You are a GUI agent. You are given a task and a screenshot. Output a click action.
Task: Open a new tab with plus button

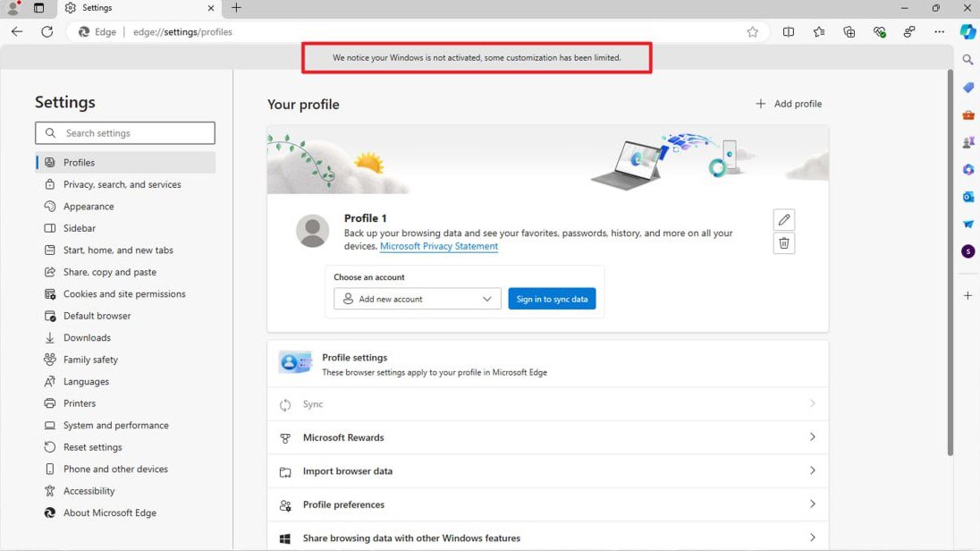[236, 8]
